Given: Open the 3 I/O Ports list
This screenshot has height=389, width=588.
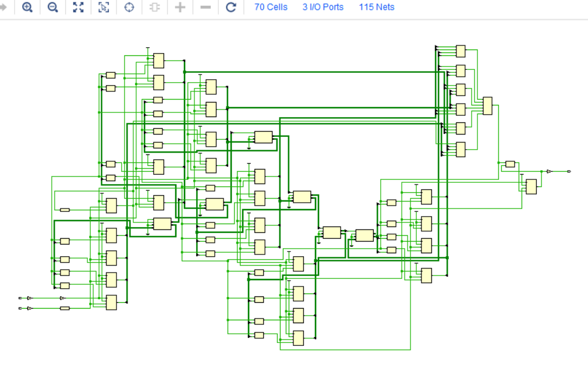Looking at the screenshot, I should pos(323,7).
